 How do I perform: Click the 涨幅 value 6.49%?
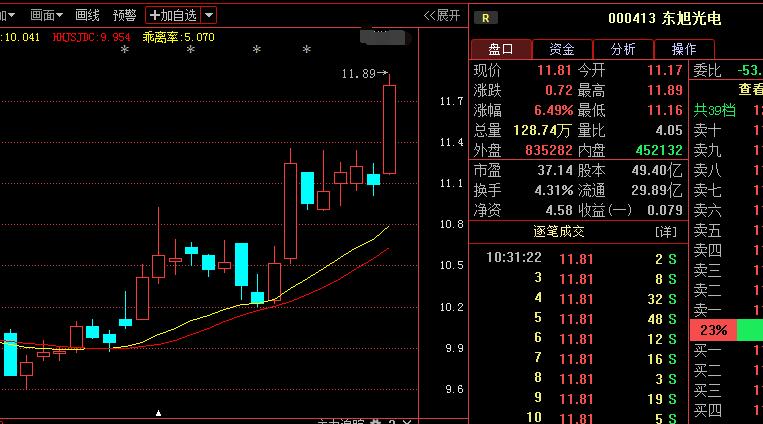click(553, 111)
